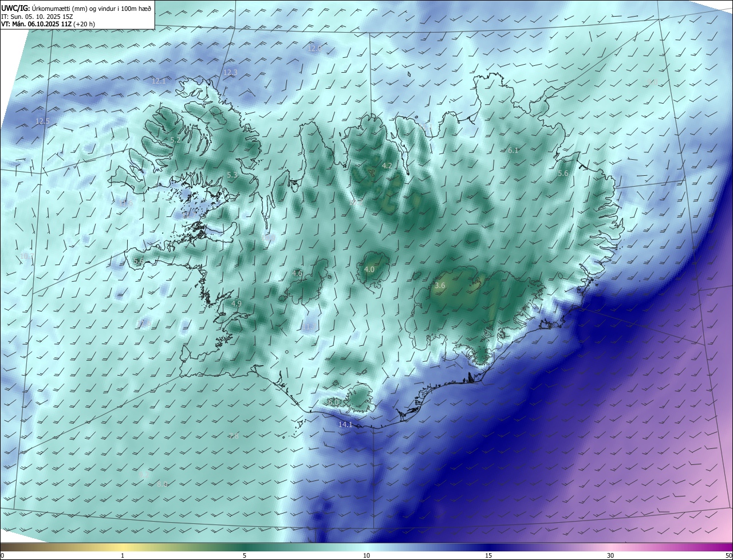Screen dimensions: 733x560
Task: Click the 1 tick on the color legend
Action: click(123, 555)
